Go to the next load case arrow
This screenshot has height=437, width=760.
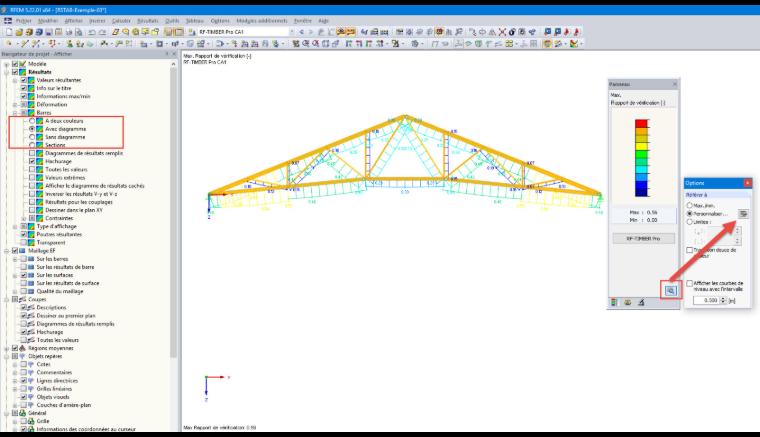pos(311,32)
